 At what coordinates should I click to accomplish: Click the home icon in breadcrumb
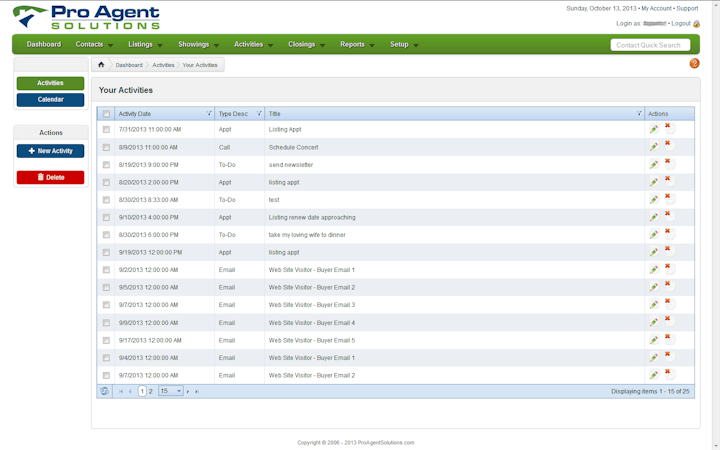click(101, 65)
